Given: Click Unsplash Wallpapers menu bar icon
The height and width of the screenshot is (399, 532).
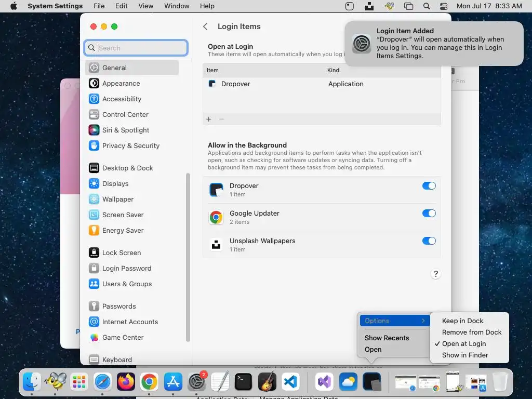Looking at the screenshot, I should [x=369, y=6].
